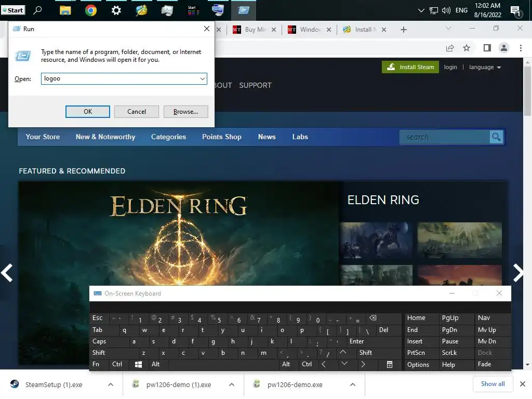Switch to Buy Min browser tab
Image resolution: width=532 pixels, height=399 pixels.
[255, 30]
